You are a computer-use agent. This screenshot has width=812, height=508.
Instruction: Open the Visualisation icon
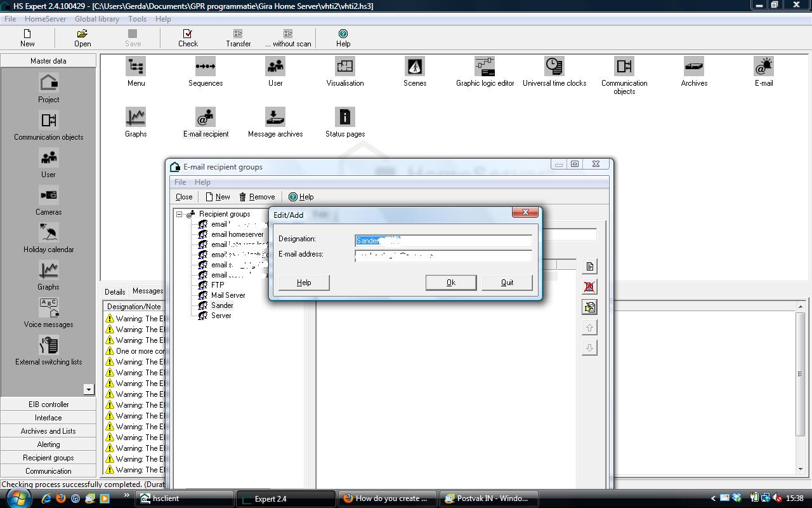(x=344, y=67)
